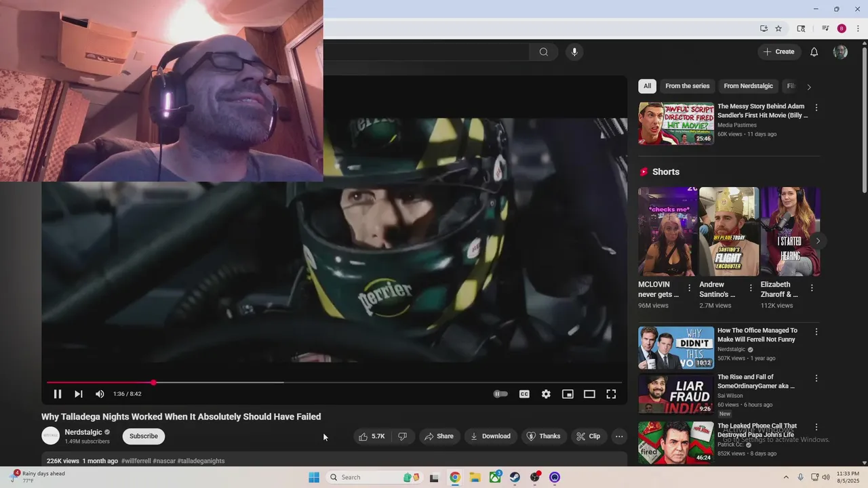Image resolution: width=868 pixels, height=488 pixels.
Task: Open Chrome media controls icon
Action: point(825,28)
